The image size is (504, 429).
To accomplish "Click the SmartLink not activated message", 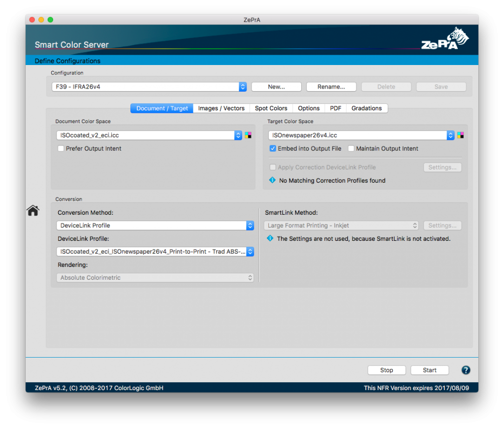I will (364, 238).
